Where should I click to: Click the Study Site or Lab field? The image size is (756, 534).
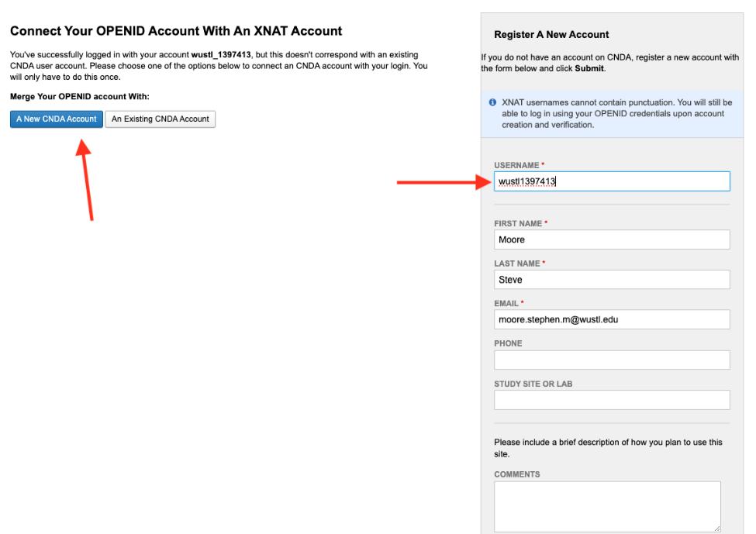pos(612,400)
